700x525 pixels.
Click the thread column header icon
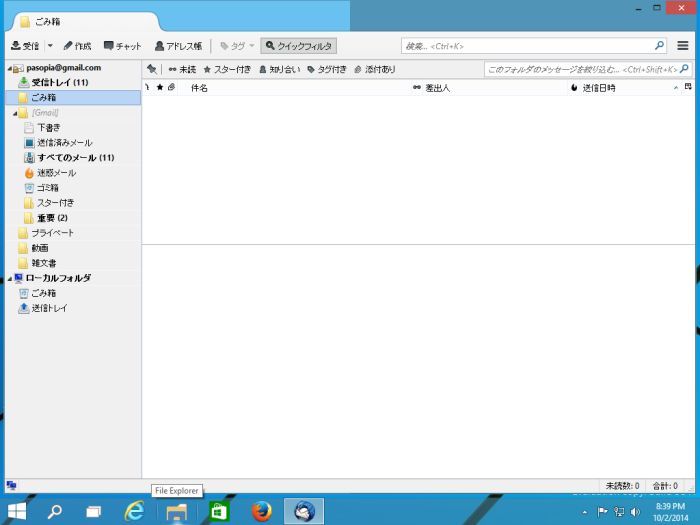click(147, 88)
